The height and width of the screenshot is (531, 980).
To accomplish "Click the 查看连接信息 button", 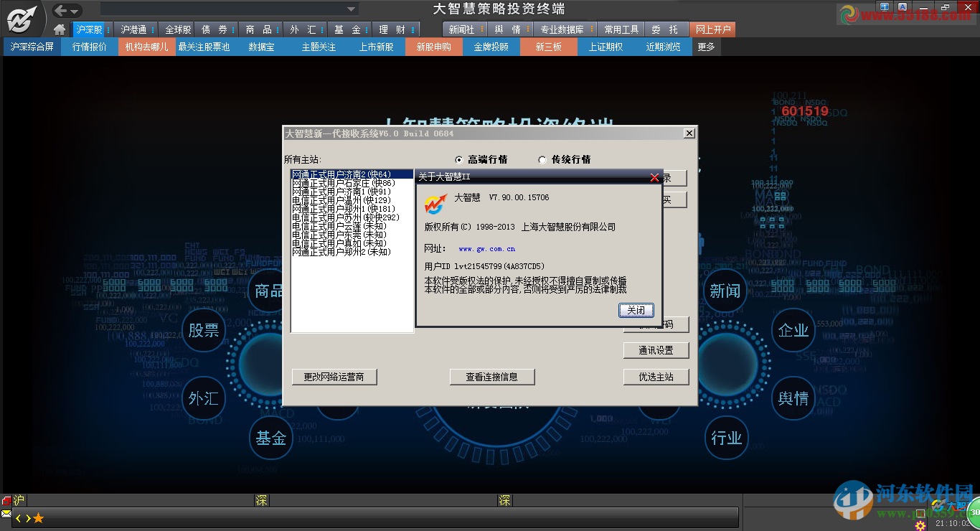I will 492,377.
